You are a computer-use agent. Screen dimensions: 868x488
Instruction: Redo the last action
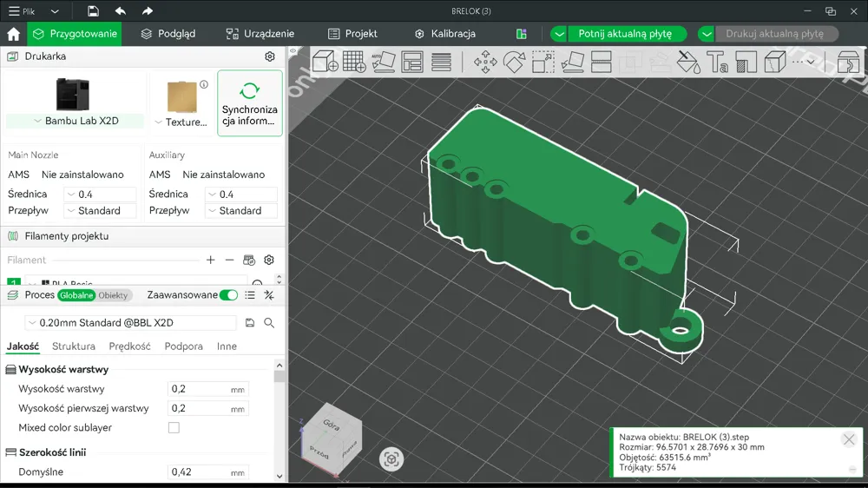(x=148, y=11)
